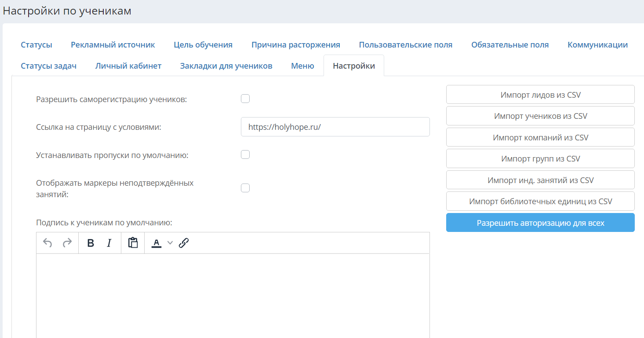Screen dimensions: 644x338
Task: Undo the last edit in the signature editor
Action: 47,243
